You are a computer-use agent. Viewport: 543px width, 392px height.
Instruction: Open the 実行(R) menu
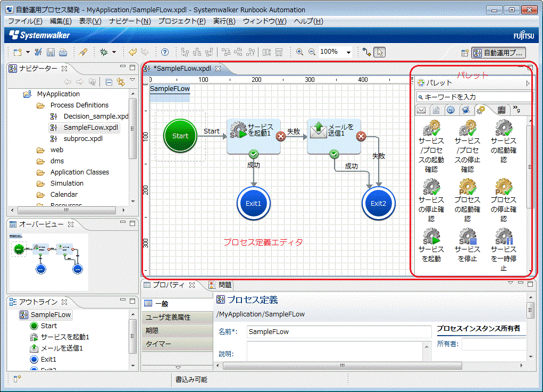pyautogui.click(x=224, y=21)
